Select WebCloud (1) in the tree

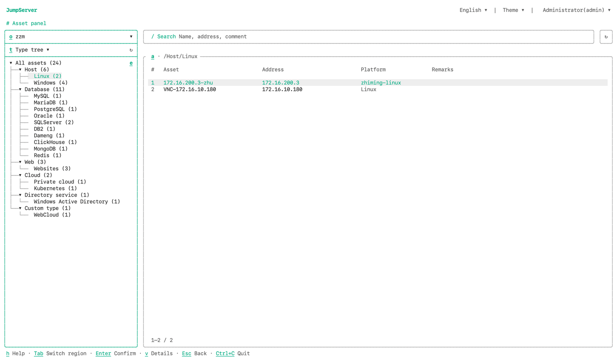(52, 215)
